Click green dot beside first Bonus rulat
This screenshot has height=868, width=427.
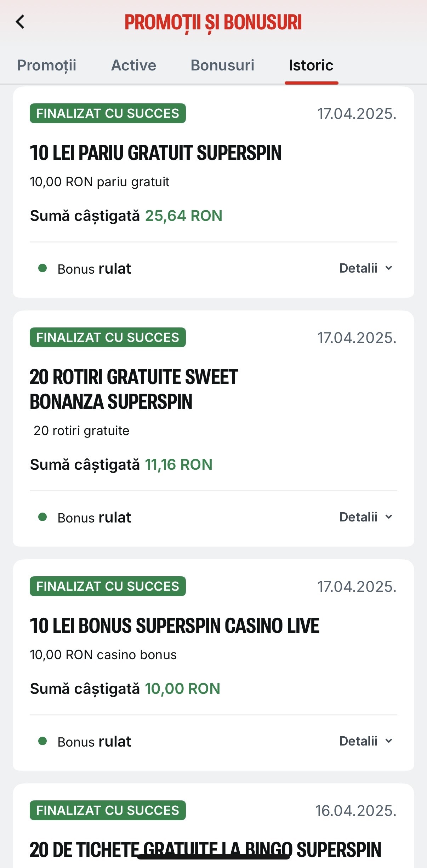pyautogui.click(x=42, y=268)
